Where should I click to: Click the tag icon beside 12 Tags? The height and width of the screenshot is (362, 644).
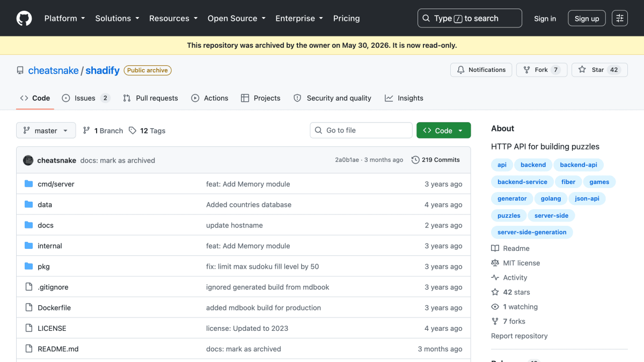tap(133, 130)
